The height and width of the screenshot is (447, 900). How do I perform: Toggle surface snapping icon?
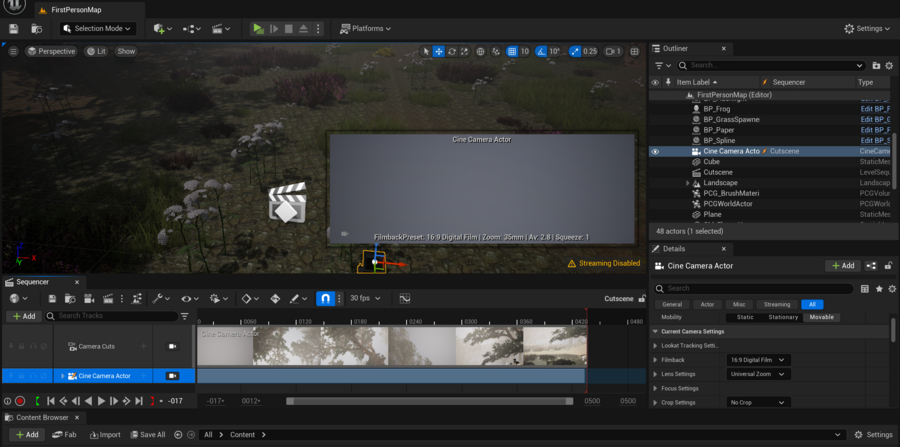point(496,52)
